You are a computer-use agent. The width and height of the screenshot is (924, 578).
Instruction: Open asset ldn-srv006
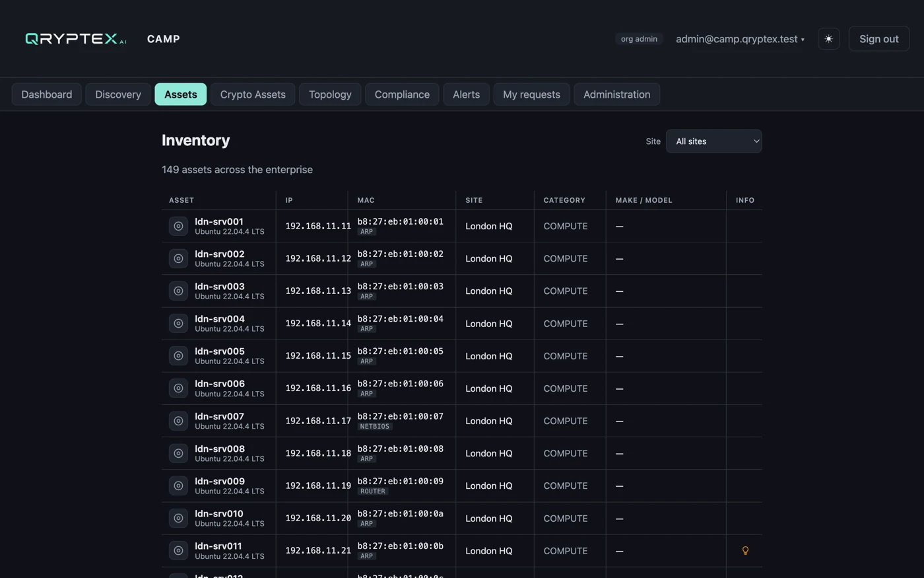220,383
